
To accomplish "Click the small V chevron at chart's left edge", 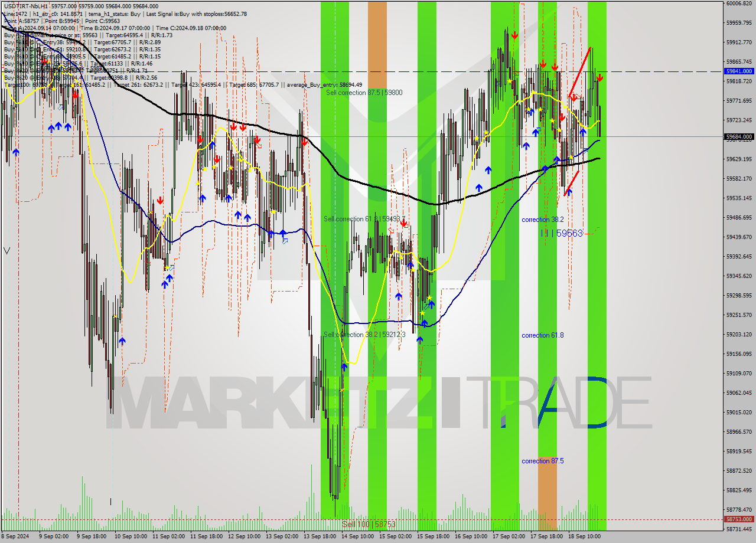I will (x=6, y=251).
